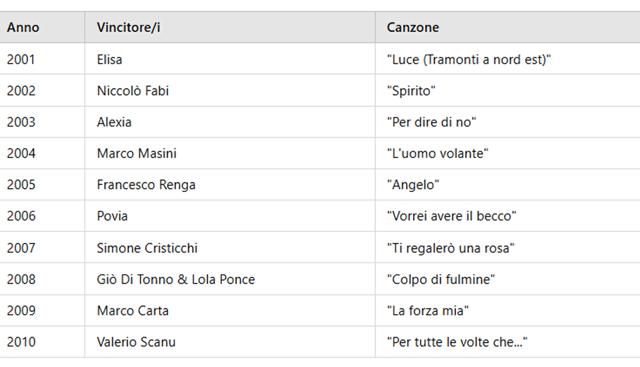Select "Ti regalerò una rosa" cell
This screenshot has width=640, height=367.
pyautogui.click(x=451, y=248)
